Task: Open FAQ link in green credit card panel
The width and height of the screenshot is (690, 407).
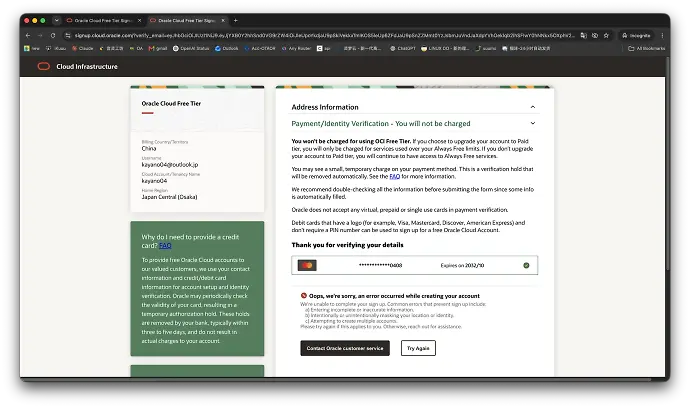Action: 165,246
